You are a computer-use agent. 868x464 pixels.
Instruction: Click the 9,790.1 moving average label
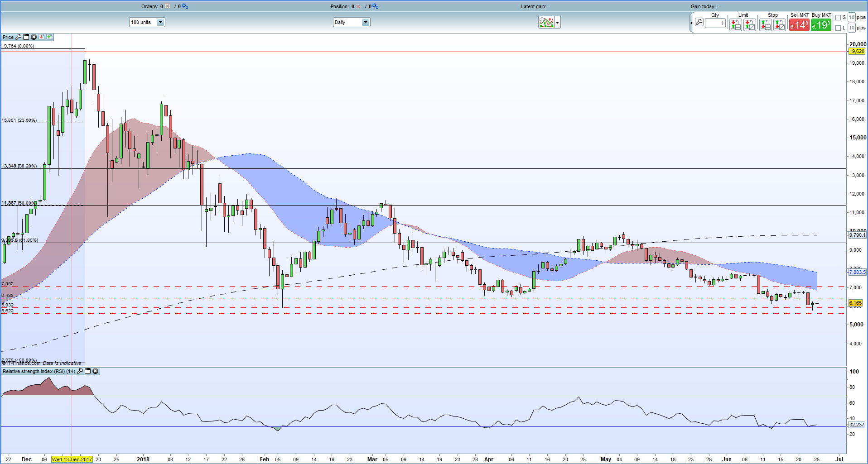click(857, 235)
